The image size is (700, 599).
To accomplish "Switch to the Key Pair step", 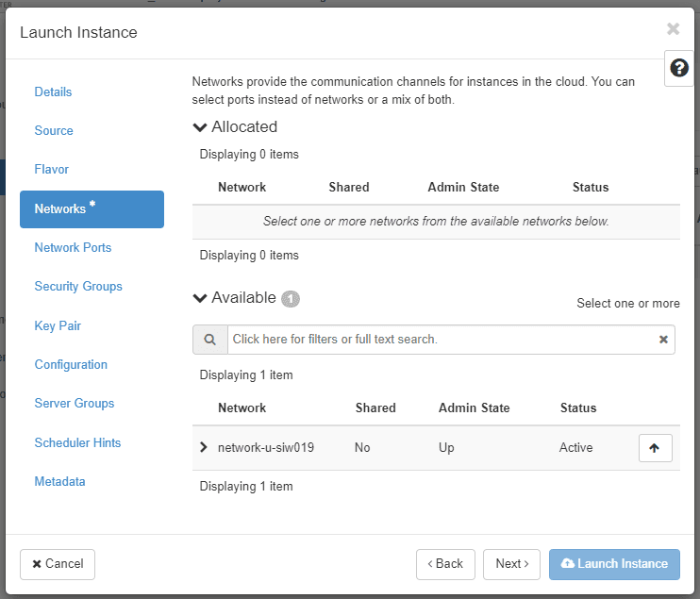I will click(x=58, y=325).
